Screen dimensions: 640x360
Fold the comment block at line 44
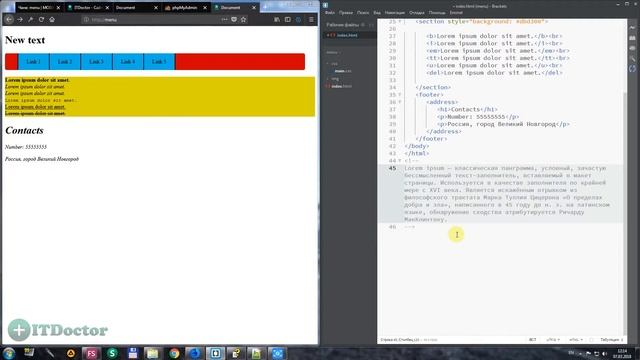[400, 161]
